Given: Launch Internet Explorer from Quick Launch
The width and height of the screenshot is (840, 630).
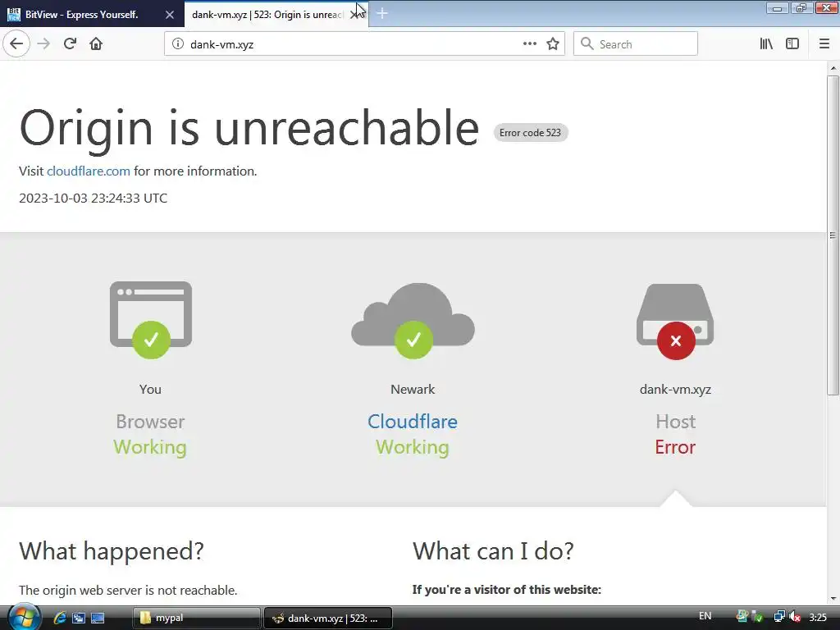Looking at the screenshot, I should pyautogui.click(x=59, y=618).
